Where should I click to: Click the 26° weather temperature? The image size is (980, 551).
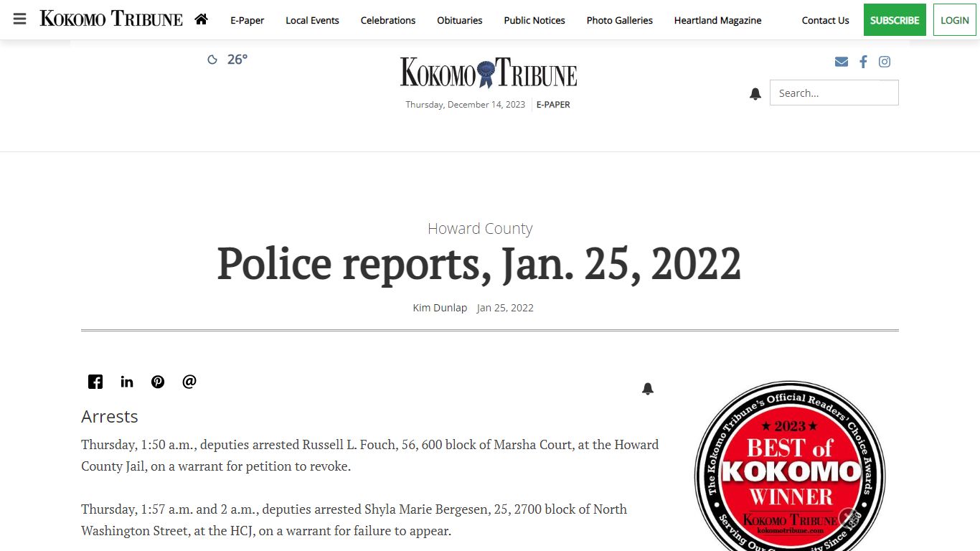237,60
